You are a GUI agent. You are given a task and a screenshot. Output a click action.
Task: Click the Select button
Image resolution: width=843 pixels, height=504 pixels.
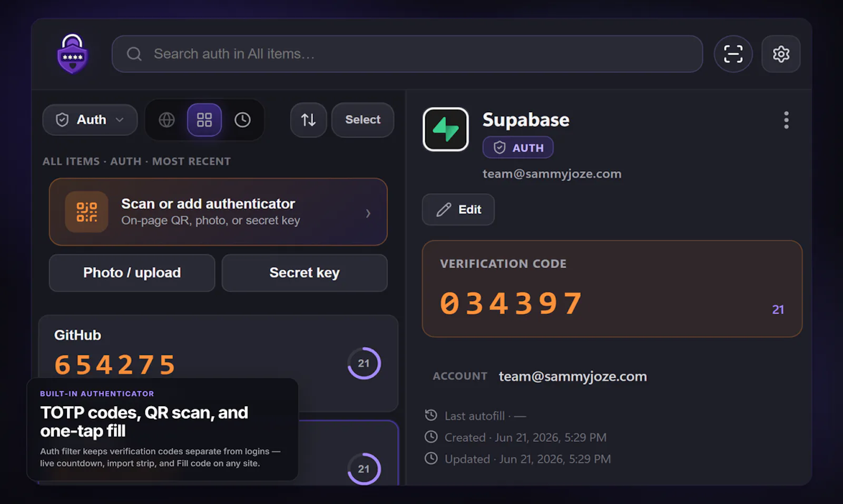pyautogui.click(x=362, y=120)
